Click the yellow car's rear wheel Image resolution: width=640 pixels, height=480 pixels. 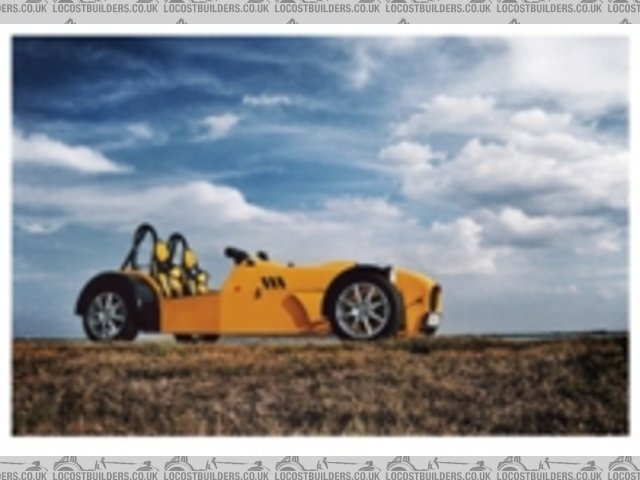(108, 313)
